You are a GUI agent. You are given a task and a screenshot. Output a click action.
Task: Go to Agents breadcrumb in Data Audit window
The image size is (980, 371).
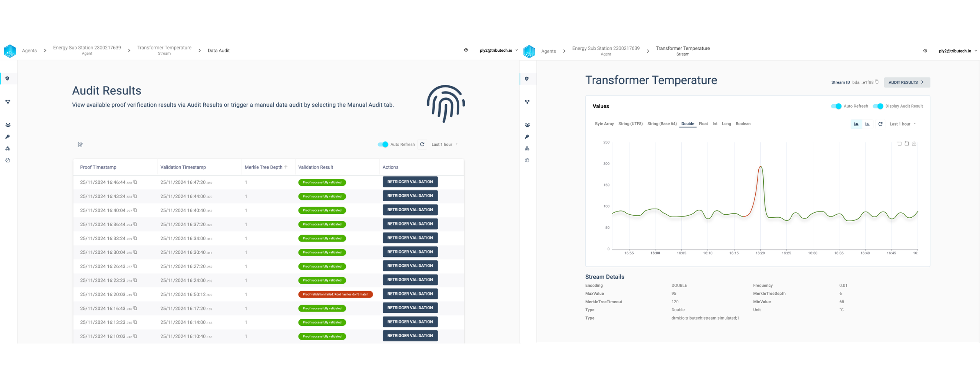[29, 51]
